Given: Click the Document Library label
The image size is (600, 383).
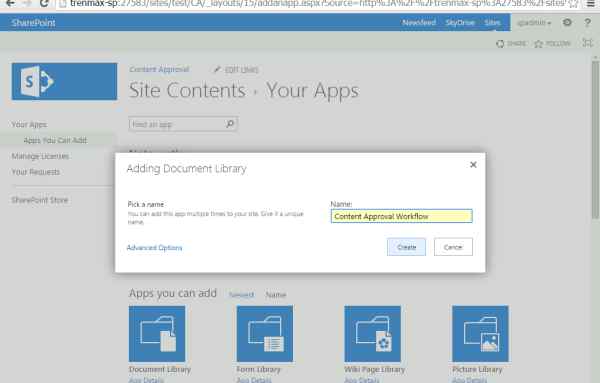Looking at the screenshot, I should [x=160, y=369].
